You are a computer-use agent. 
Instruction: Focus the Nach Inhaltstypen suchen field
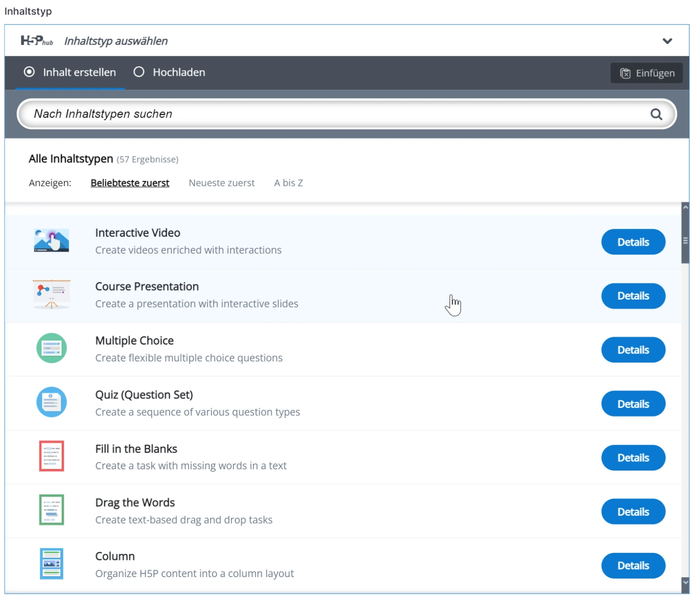click(x=335, y=114)
